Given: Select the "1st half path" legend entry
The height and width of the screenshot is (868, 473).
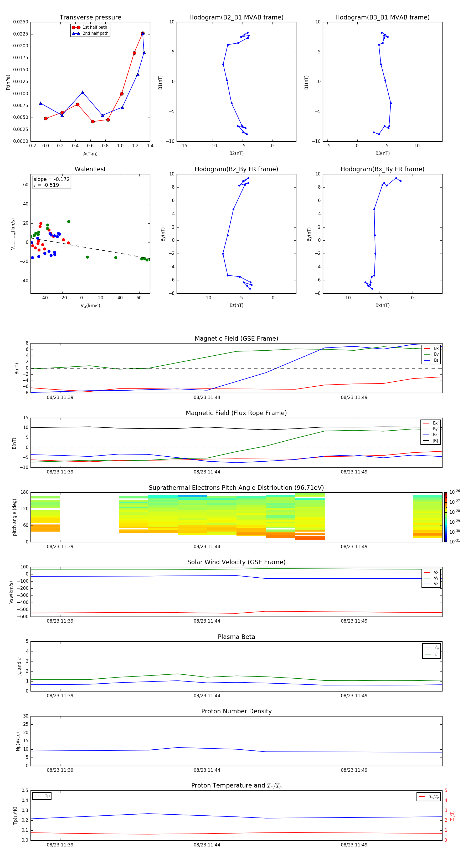Looking at the screenshot, I should tap(90, 27).
